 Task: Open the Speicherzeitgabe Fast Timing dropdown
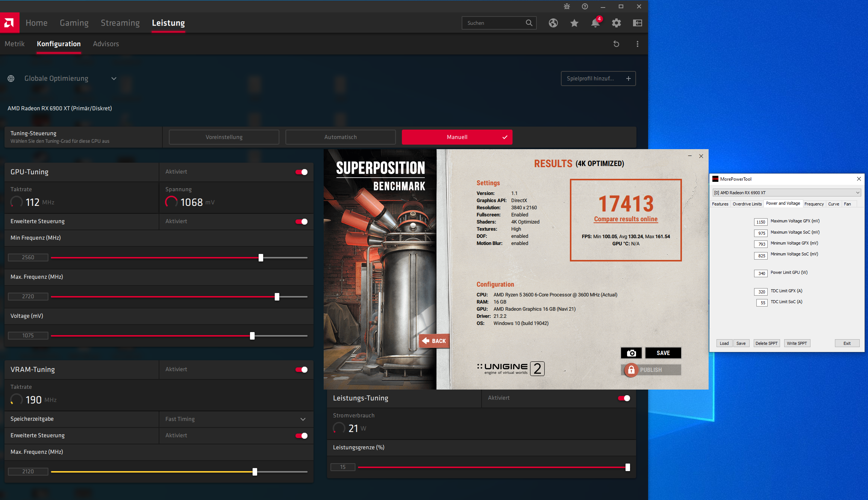(x=303, y=419)
